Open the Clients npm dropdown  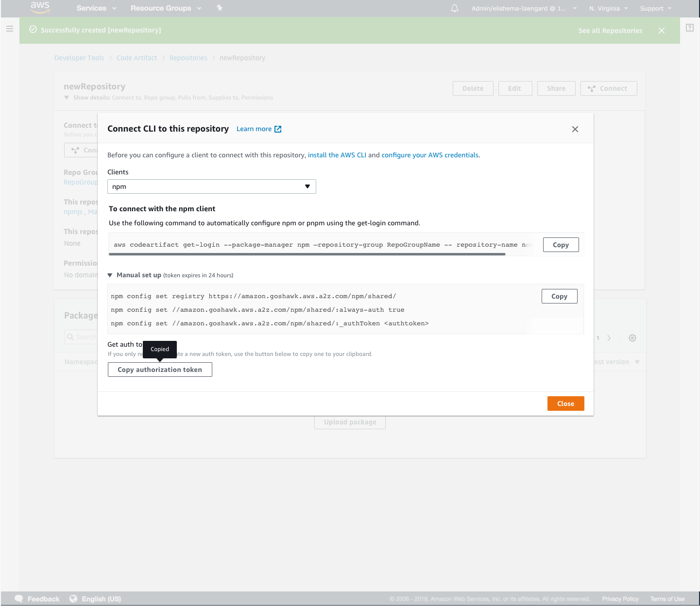212,186
